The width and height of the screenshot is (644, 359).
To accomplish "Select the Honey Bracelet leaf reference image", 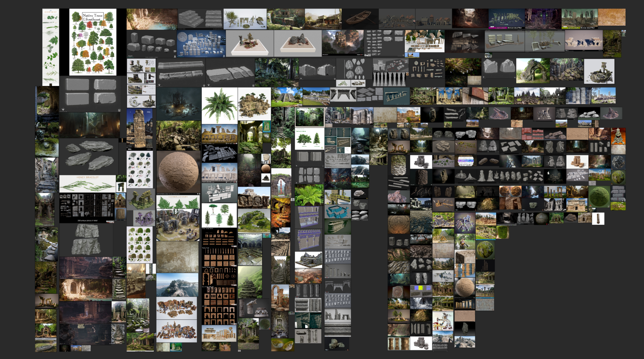I will point(87,184).
